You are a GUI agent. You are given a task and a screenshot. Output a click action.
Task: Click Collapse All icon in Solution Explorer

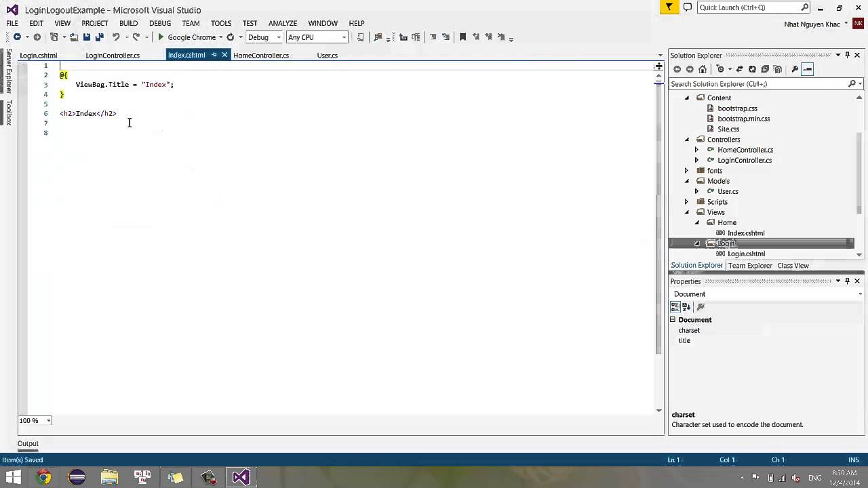pyautogui.click(x=765, y=69)
